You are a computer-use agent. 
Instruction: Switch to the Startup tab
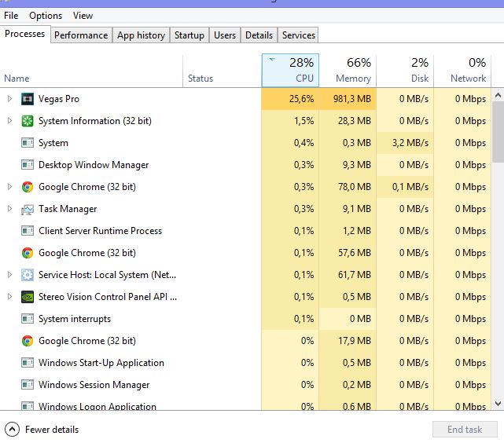point(189,35)
